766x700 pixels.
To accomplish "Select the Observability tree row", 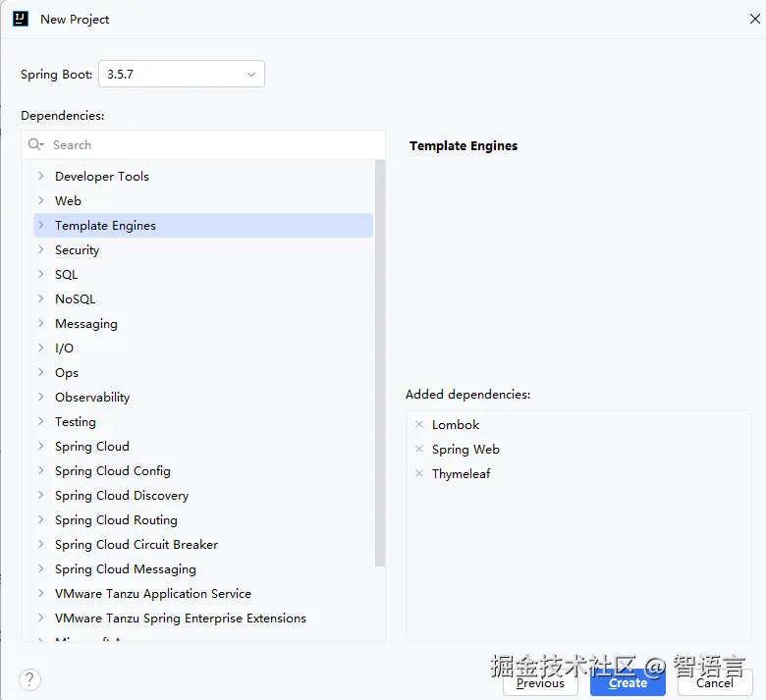I will click(203, 398).
